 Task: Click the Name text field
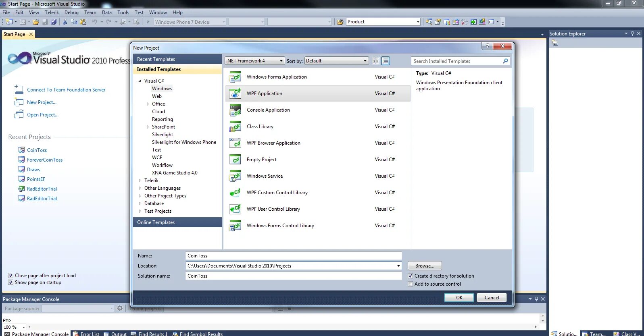pyautogui.click(x=294, y=256)
